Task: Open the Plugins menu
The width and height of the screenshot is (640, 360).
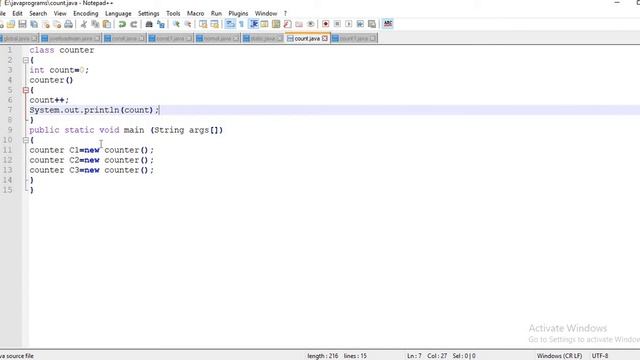Action: point(238,13)
